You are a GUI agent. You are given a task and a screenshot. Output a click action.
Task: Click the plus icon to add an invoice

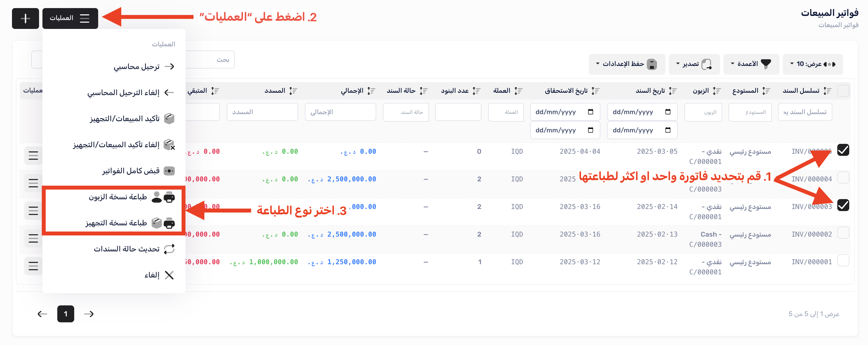25,19
